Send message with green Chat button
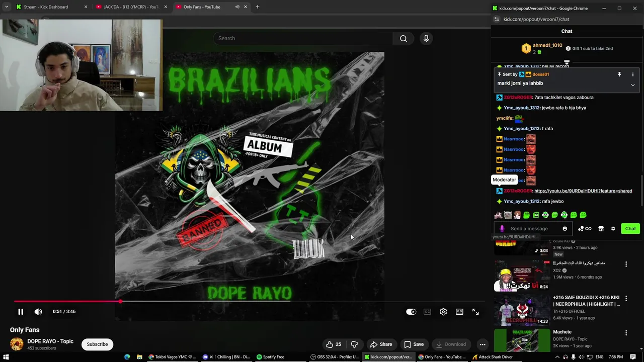The width and height of the screenshot is (644, 362). tap(630, 229)
